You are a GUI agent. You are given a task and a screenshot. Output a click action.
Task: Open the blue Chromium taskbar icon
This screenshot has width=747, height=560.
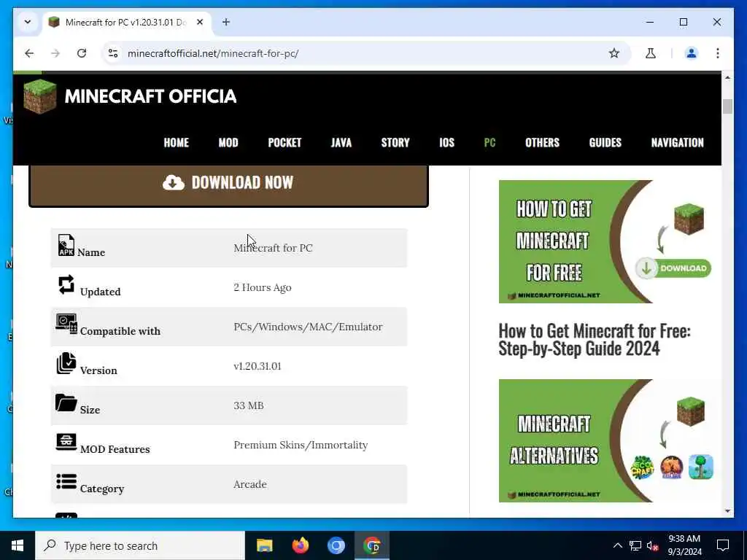point(336,545)
